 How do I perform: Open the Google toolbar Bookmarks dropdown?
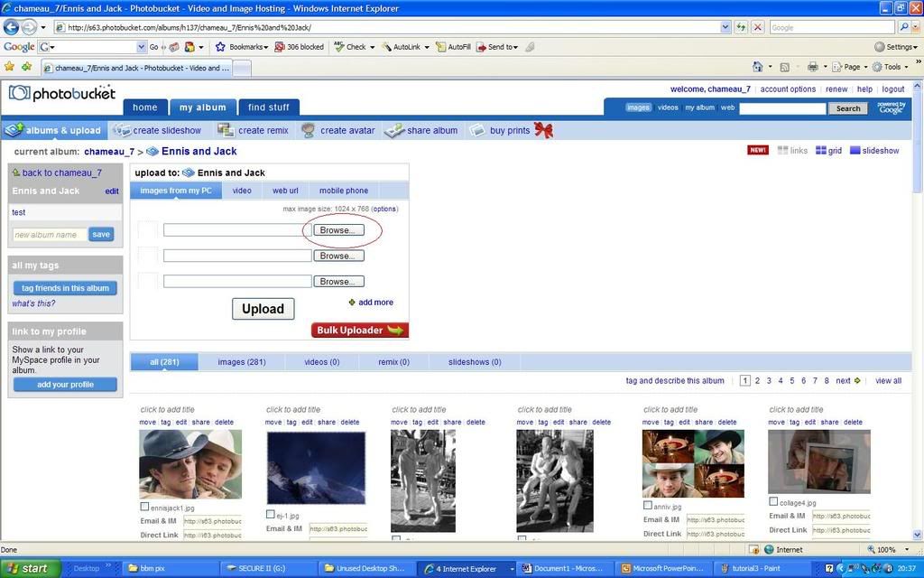coord(242,47)
